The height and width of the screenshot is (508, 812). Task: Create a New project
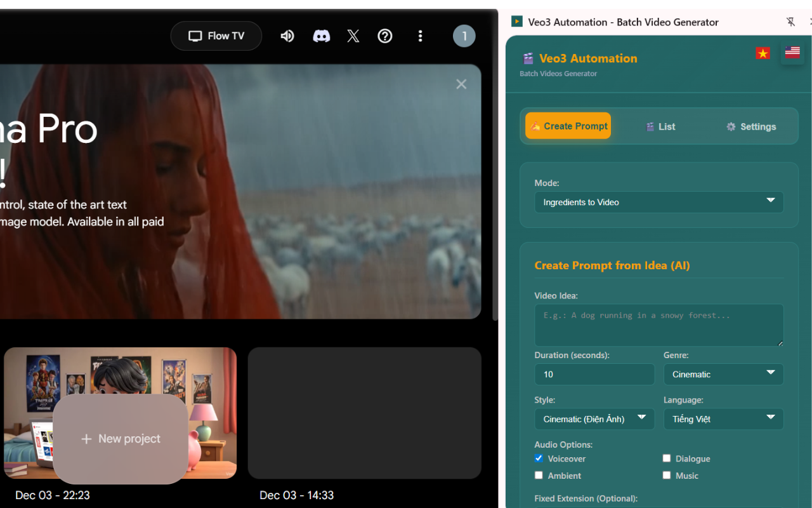[x=121, y=439]
